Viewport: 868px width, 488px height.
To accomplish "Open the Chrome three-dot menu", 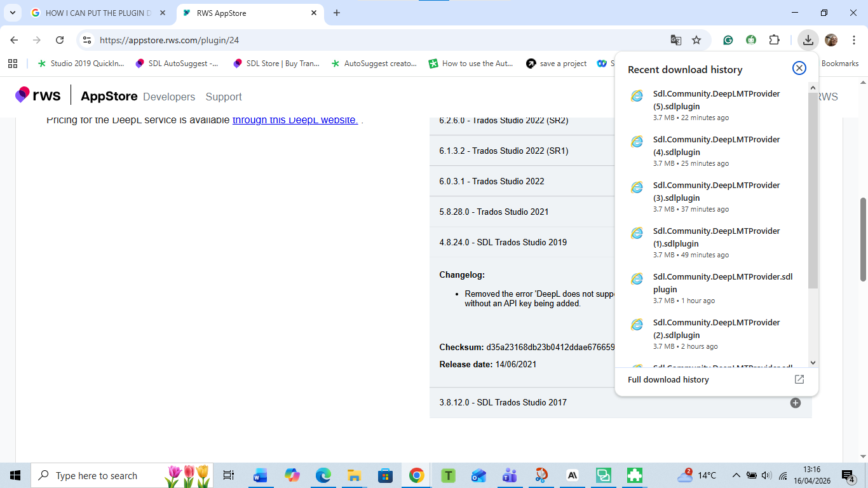I will click(854, 39).
